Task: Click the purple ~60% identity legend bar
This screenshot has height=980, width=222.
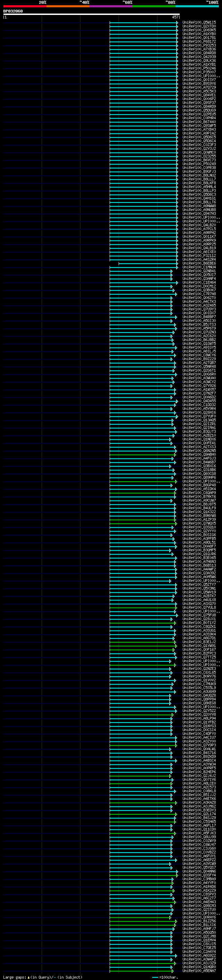Action: [111, 6]
